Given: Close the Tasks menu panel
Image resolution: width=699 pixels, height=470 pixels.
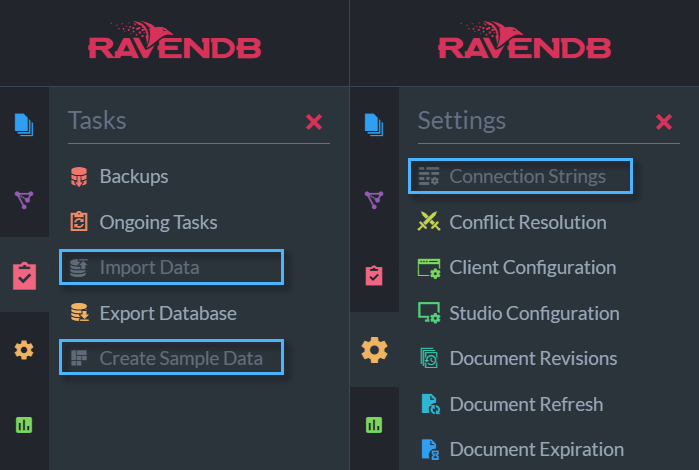Looking at the screenshot, I should (x=314, y=122).
